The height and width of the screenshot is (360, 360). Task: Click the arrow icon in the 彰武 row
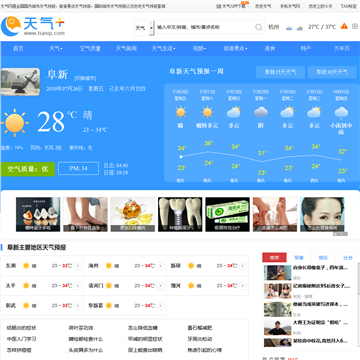click(78, 306)
